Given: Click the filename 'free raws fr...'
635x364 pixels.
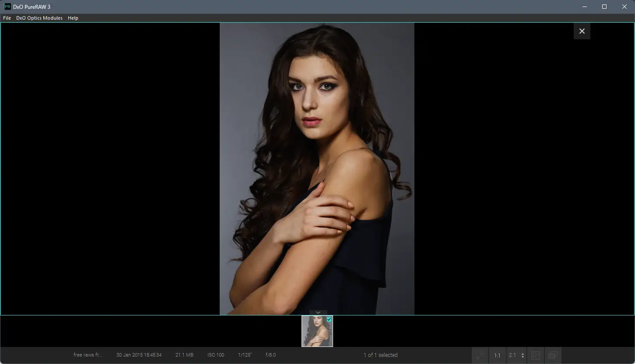Looking at the screenshot, I should click(x=88, y=355).
